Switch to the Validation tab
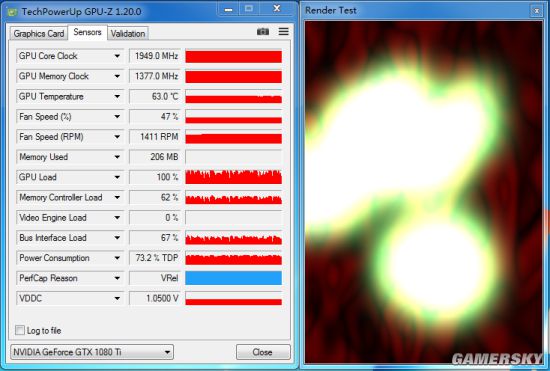This screenshot has height=371, width=550. coord(128,34)
